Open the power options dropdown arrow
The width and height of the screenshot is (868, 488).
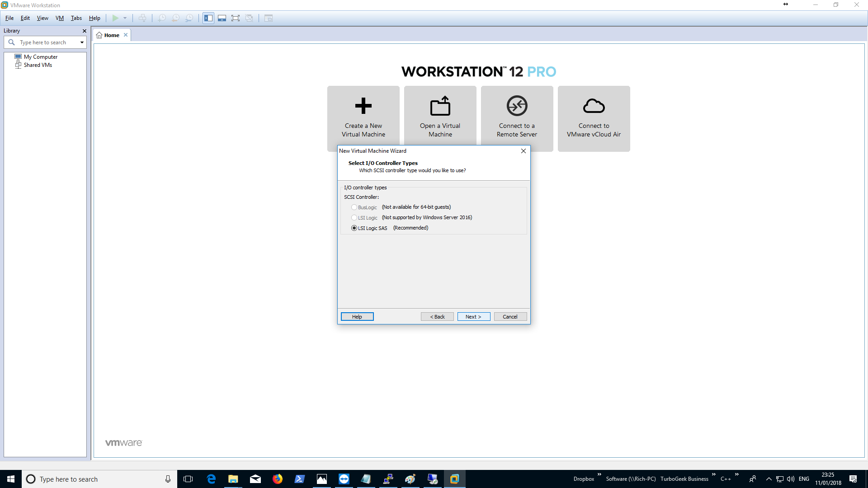pyautogui.click(x=125, y=18)
